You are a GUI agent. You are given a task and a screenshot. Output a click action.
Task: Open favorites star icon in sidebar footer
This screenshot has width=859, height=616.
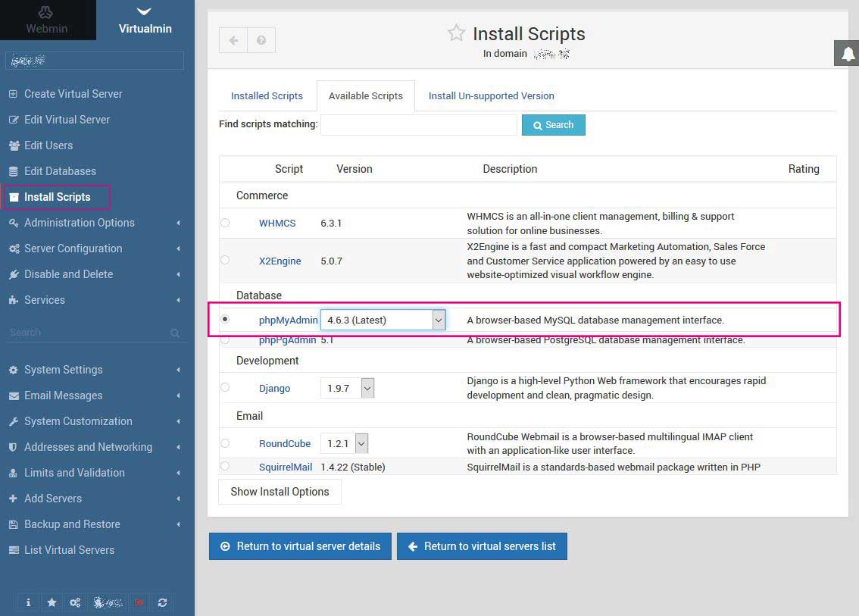pos(52,602)
